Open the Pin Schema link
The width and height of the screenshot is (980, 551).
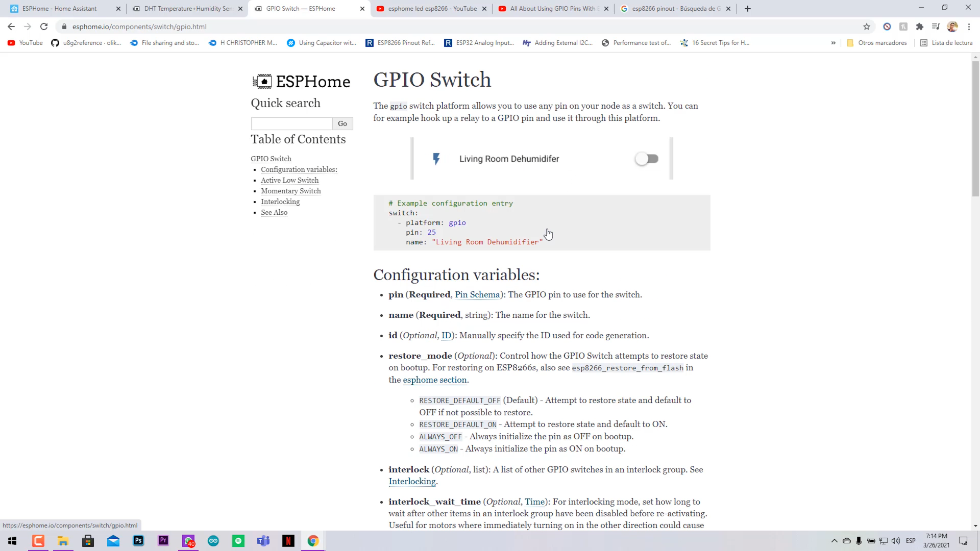point(477,294)
